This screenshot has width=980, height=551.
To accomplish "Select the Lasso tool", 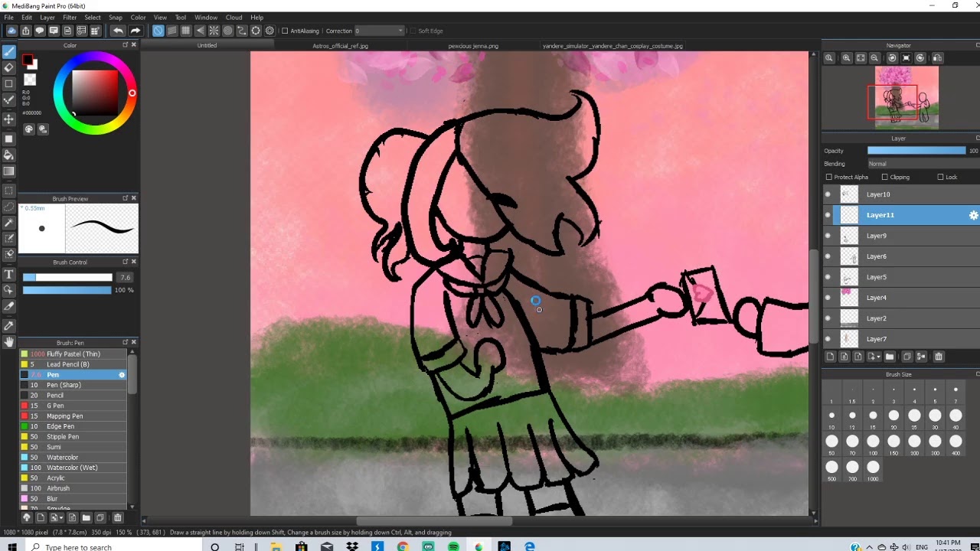I will [9, 207].
